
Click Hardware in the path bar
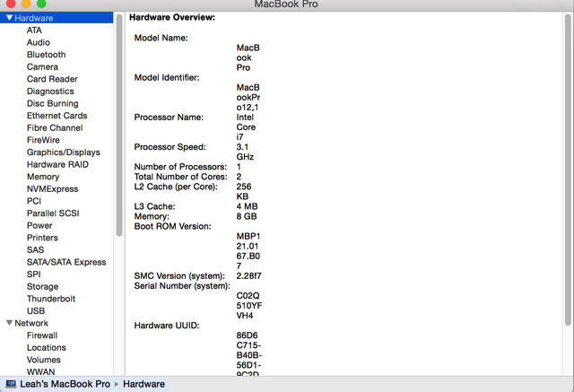(143, 384)
